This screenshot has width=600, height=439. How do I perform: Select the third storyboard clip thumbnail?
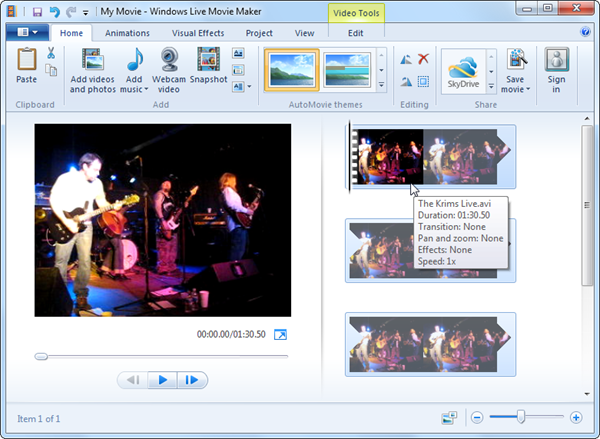(x=430, y=344)
